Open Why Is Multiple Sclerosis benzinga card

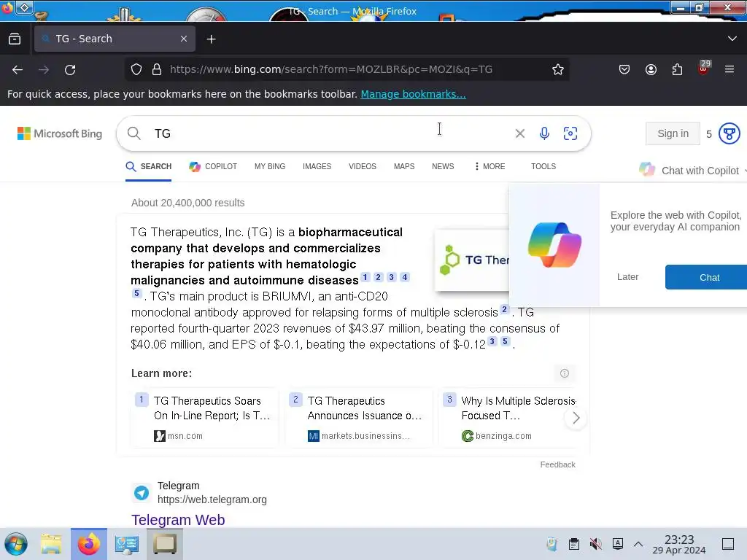click(x=508, y=418)
